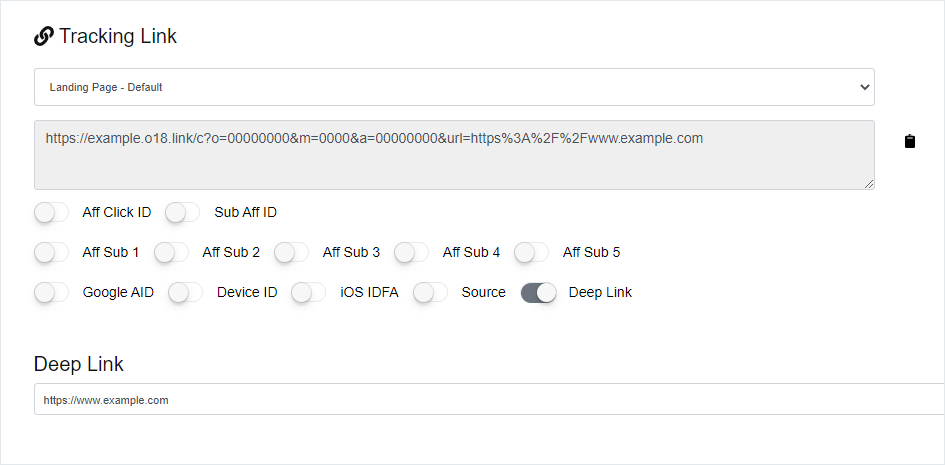The width and height of the screenshot is (945, 465).
Task: Click the chain link icon beside Tracking Link
Action: (44, 37)
